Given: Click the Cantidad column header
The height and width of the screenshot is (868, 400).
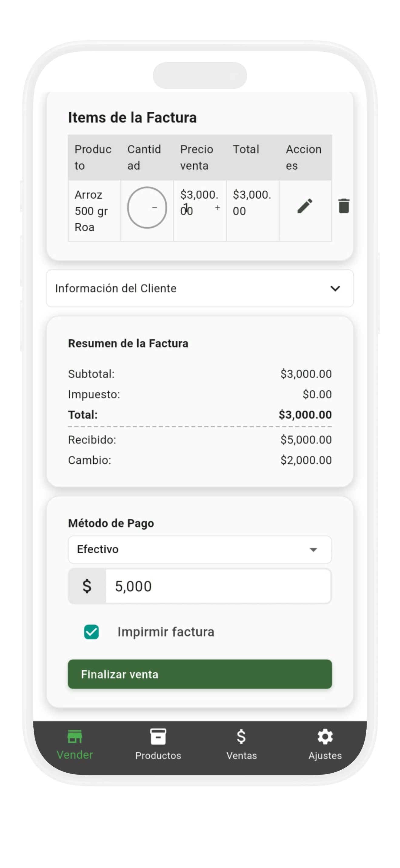Looking at the screenshot, I should click(144, 157).
